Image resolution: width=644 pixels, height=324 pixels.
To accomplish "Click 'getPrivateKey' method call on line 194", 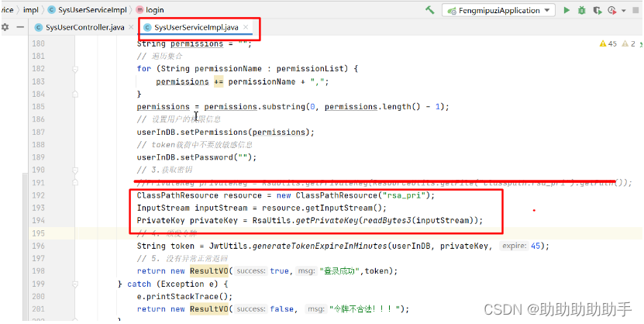I will point(326,220).
